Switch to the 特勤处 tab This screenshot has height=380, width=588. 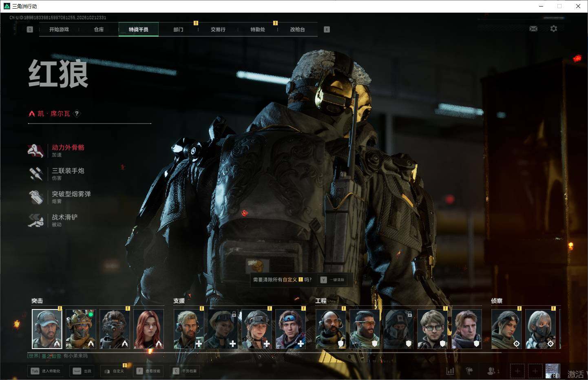258,29
